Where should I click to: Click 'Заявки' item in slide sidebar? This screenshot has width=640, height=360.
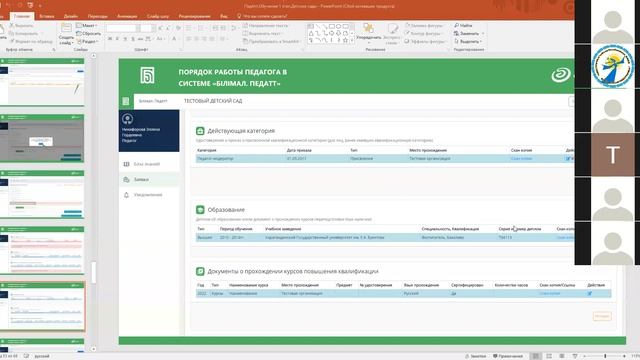141,180
